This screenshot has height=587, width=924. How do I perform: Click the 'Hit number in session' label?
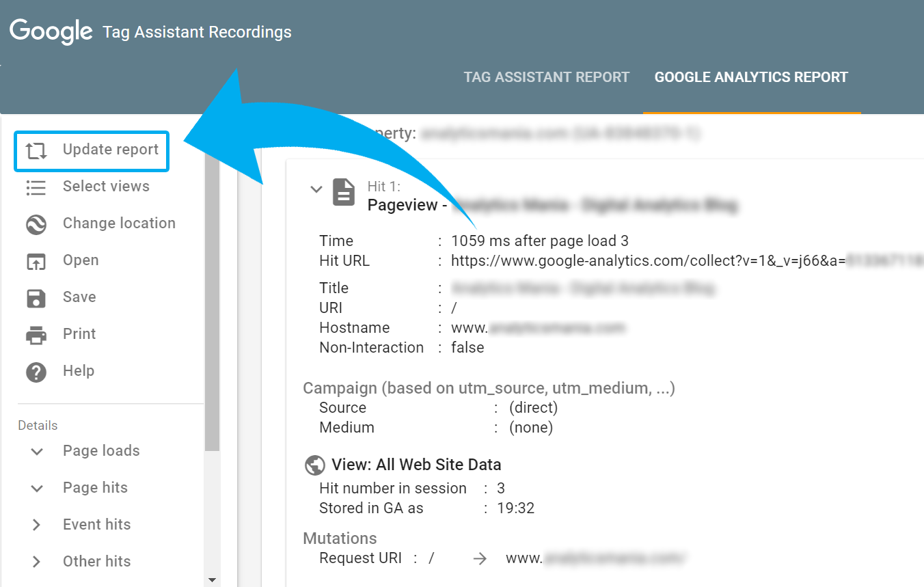pos(393,489)
